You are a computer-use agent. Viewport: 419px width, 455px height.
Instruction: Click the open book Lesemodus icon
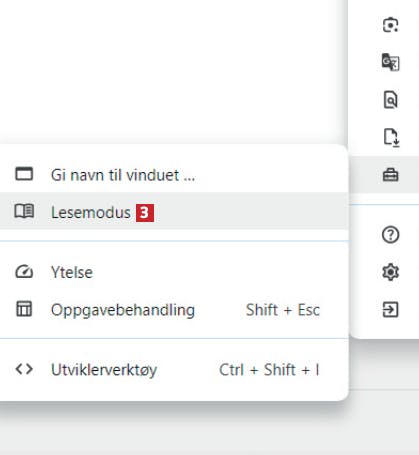click(24, 211)
